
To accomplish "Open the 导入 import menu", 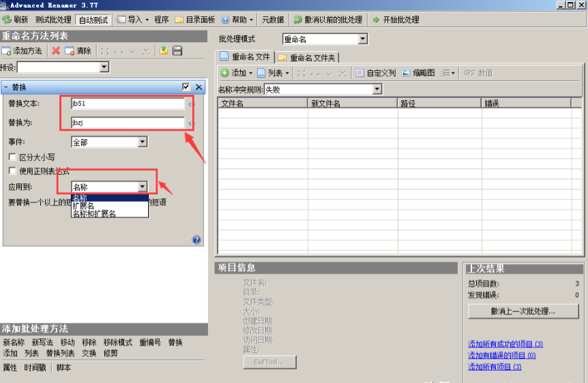I will (133, 20).
